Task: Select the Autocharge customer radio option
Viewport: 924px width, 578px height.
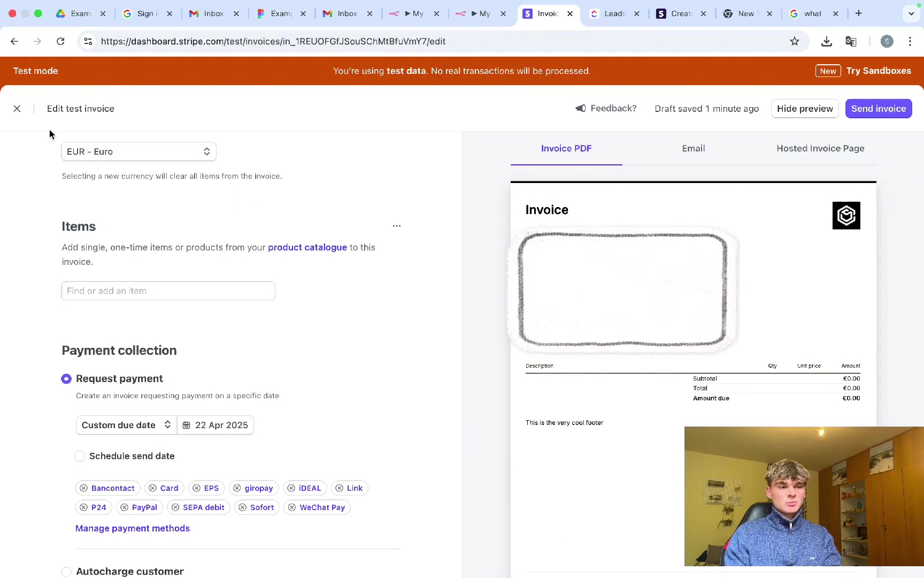Action: click(66, 572)
